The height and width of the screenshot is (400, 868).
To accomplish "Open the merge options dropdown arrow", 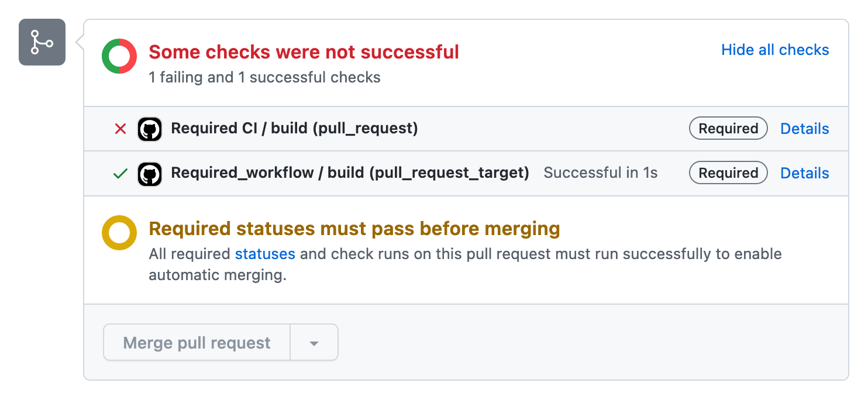I will tap(314, 343).
